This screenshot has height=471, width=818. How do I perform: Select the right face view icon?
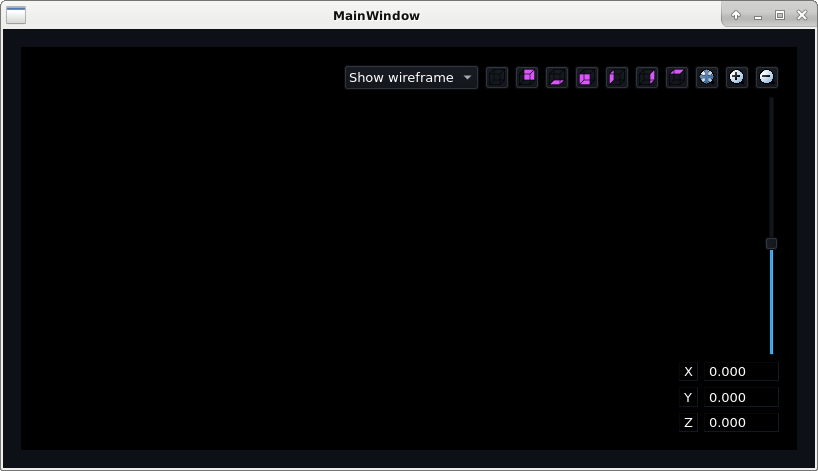coord(647,77)
